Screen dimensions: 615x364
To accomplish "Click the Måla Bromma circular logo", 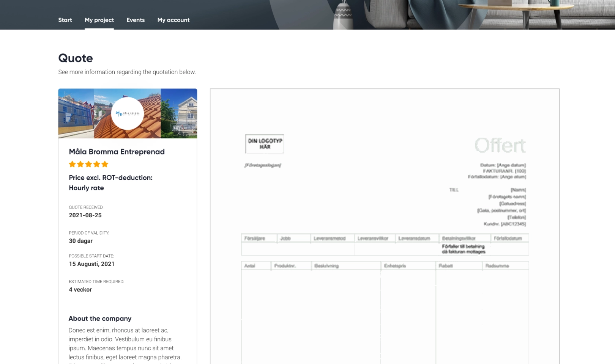I will 128,113.
